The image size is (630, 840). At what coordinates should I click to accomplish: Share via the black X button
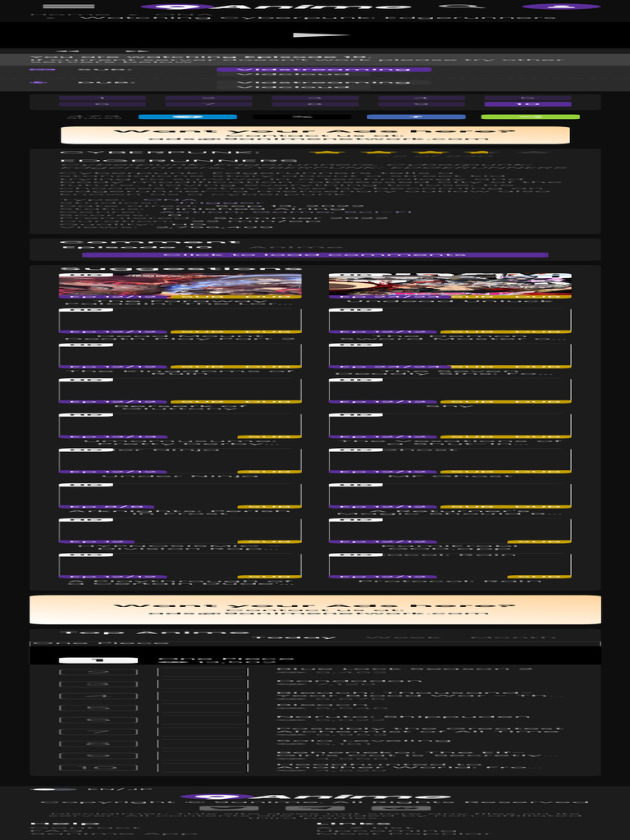pos(302,116)
